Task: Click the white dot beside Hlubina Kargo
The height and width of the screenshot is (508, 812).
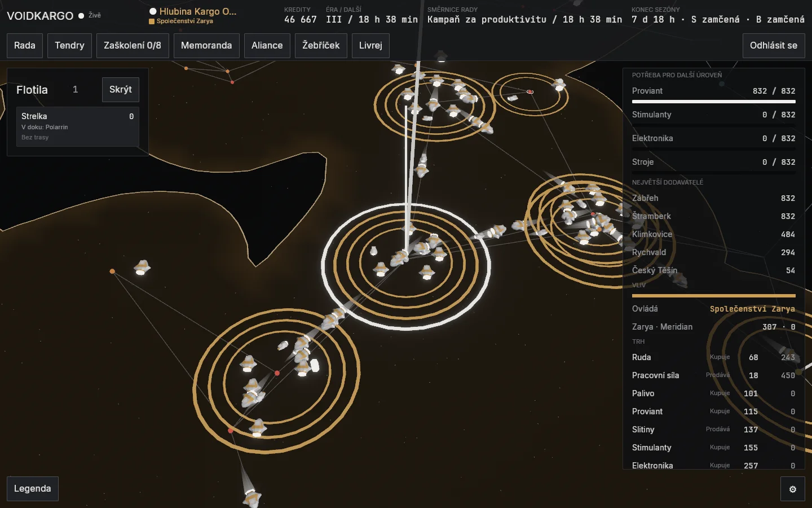Action: 153,11
